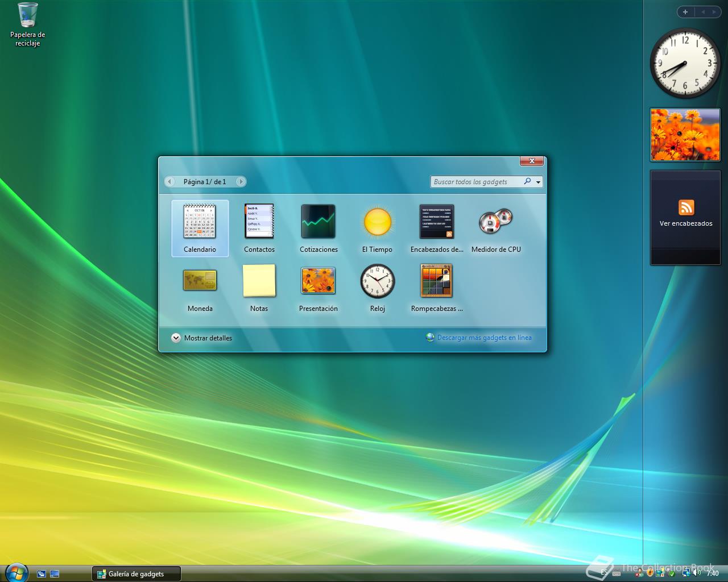Select the Contactos gadget icon

coord(259,221)
